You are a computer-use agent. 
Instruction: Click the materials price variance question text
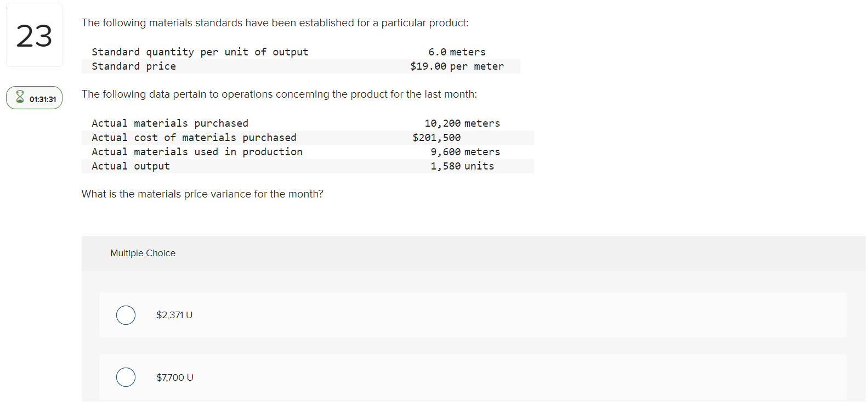pos(202,194)
